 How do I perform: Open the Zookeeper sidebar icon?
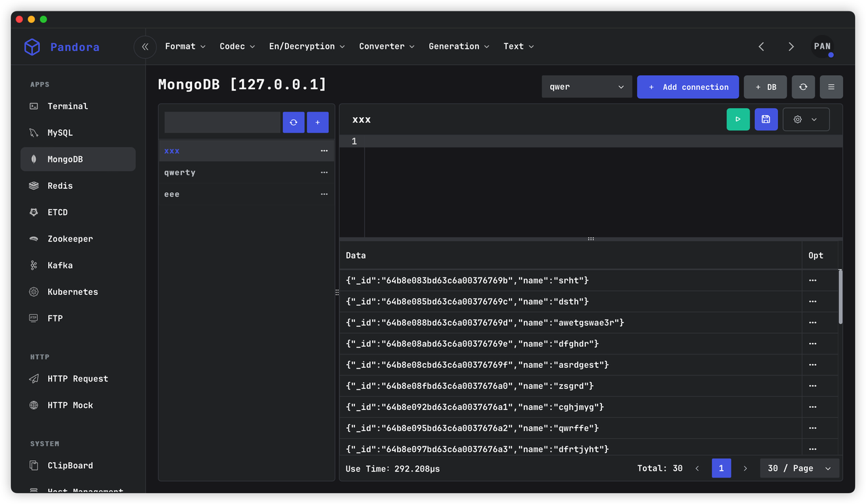(34, 239)
